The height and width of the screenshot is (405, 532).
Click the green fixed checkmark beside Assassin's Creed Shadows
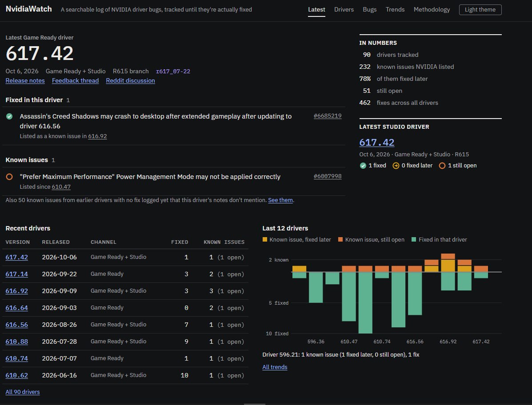click(9, 117)
